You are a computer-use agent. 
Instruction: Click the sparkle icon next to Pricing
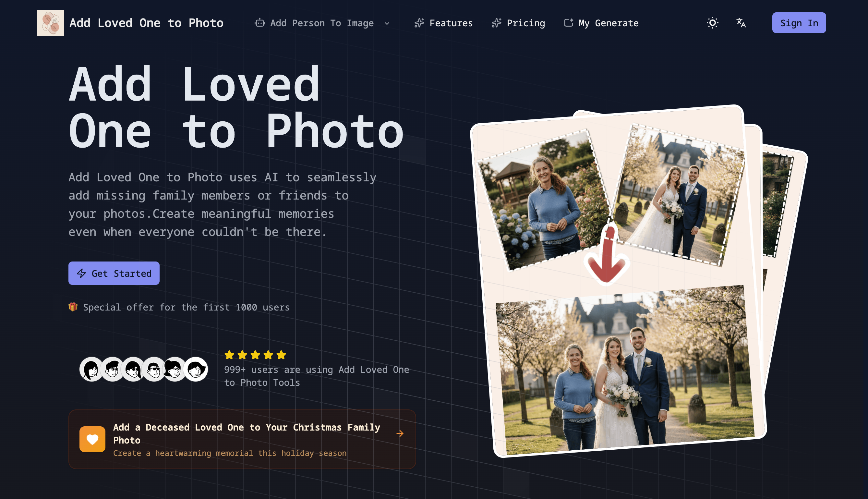496,23
